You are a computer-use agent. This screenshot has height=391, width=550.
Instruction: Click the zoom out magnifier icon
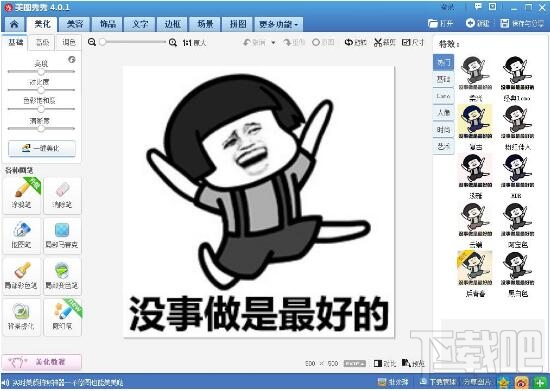pos(92,42)
